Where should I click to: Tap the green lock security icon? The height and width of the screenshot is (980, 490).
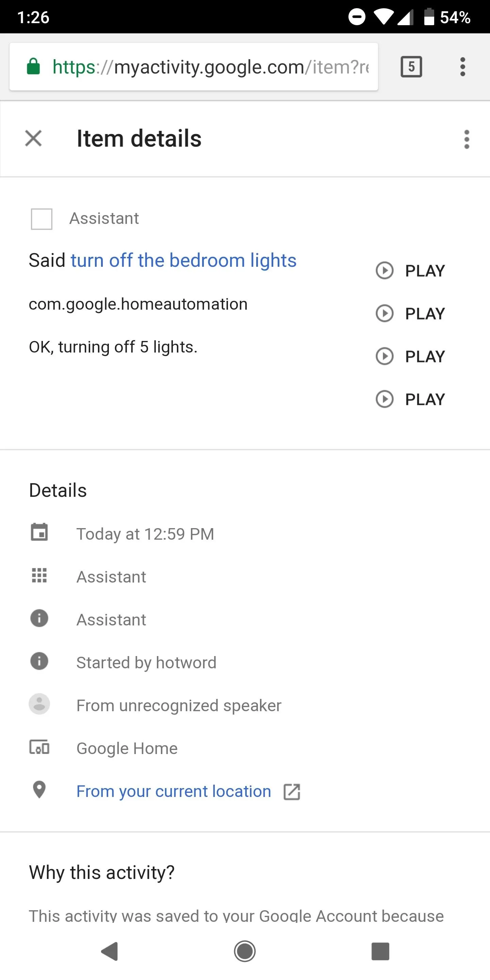point(33,67)
